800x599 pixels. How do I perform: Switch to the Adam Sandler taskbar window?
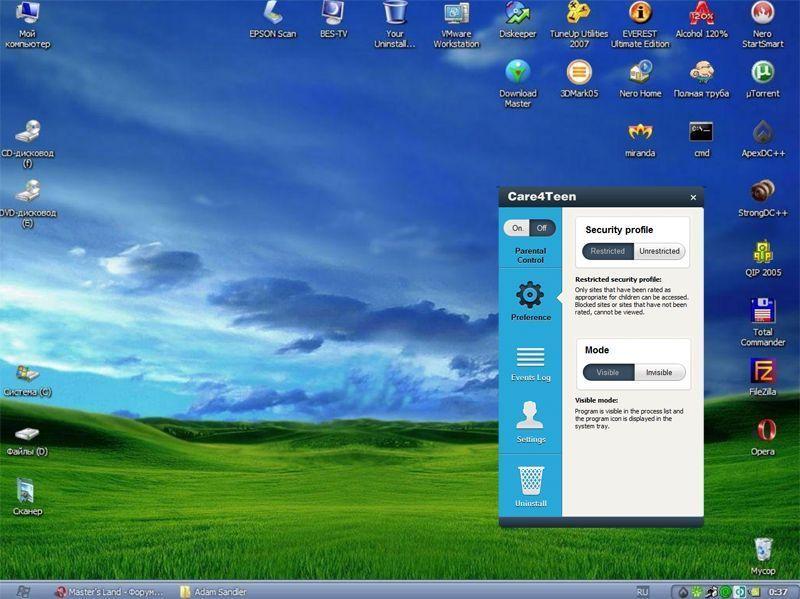pos(214,592)
